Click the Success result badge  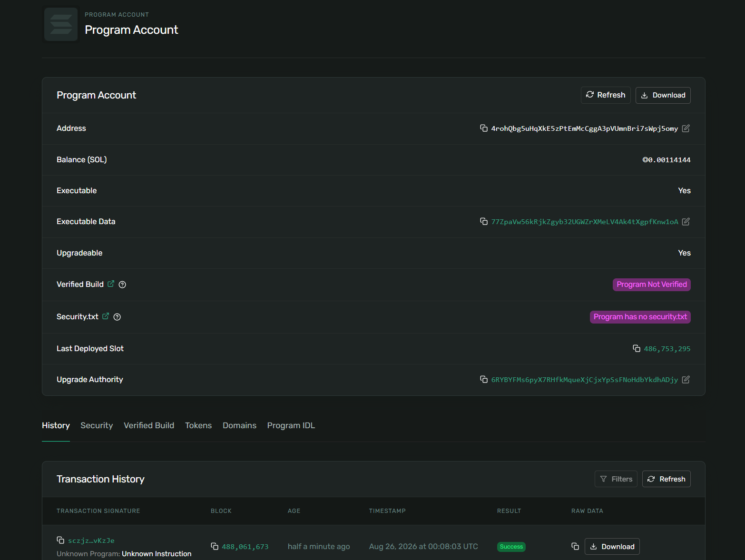tap(511, 547)
